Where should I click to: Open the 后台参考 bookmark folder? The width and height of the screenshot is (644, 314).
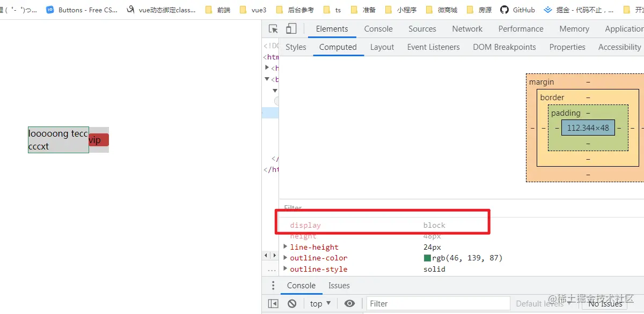[295, 10]
